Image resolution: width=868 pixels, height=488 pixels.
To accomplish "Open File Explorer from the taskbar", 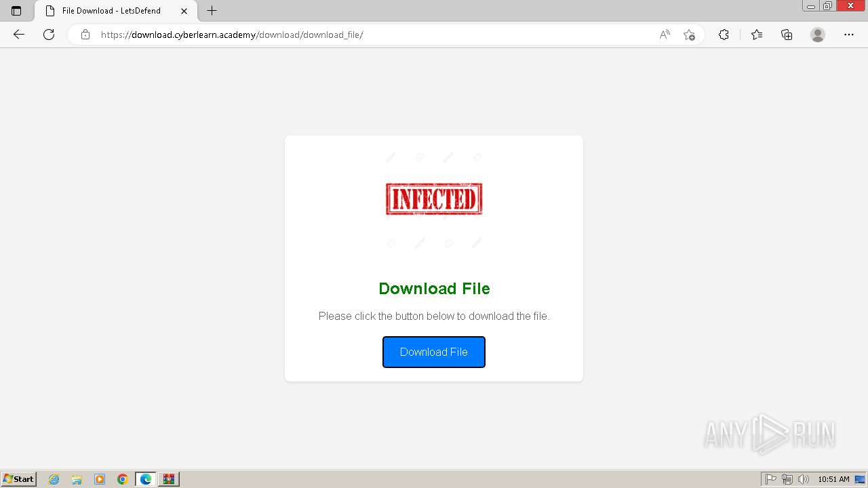I will [77, 479].
